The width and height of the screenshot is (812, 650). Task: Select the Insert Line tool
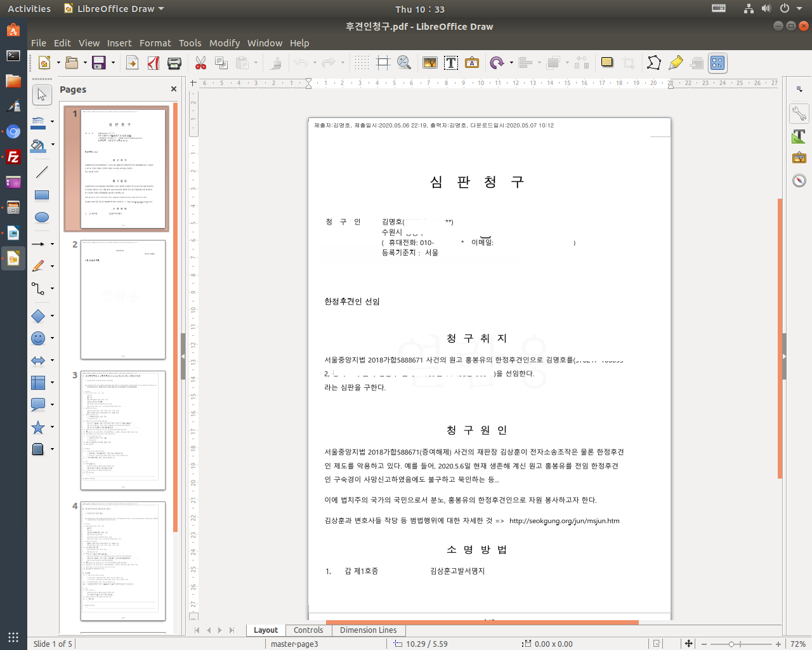42,172
